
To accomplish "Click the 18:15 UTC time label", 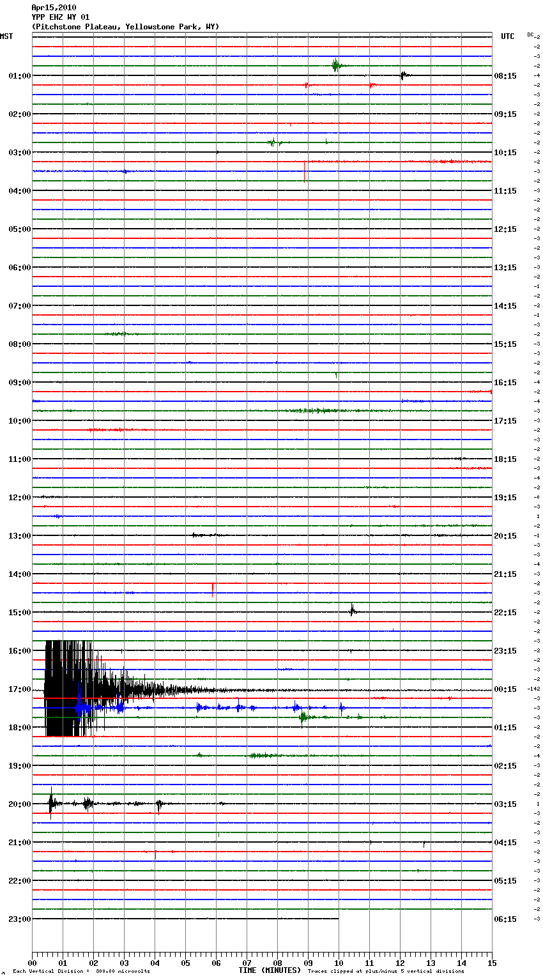I will (505, 459).
